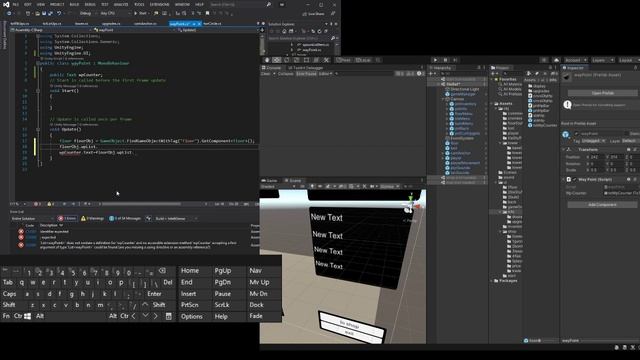Screen dimensions: 640x360
Task: Open the Layout dropdown in Unity
Action: tap(628, 60)
